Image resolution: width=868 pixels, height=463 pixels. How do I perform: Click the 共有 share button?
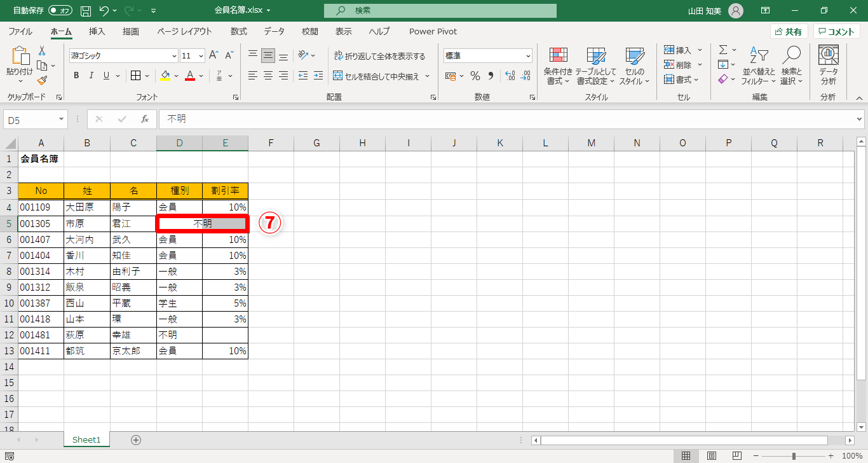coord(789,32)
